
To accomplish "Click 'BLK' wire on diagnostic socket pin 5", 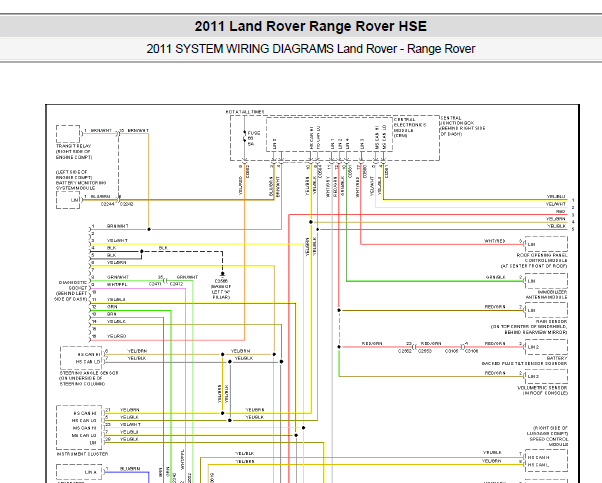I will click(x=111, y=255).
